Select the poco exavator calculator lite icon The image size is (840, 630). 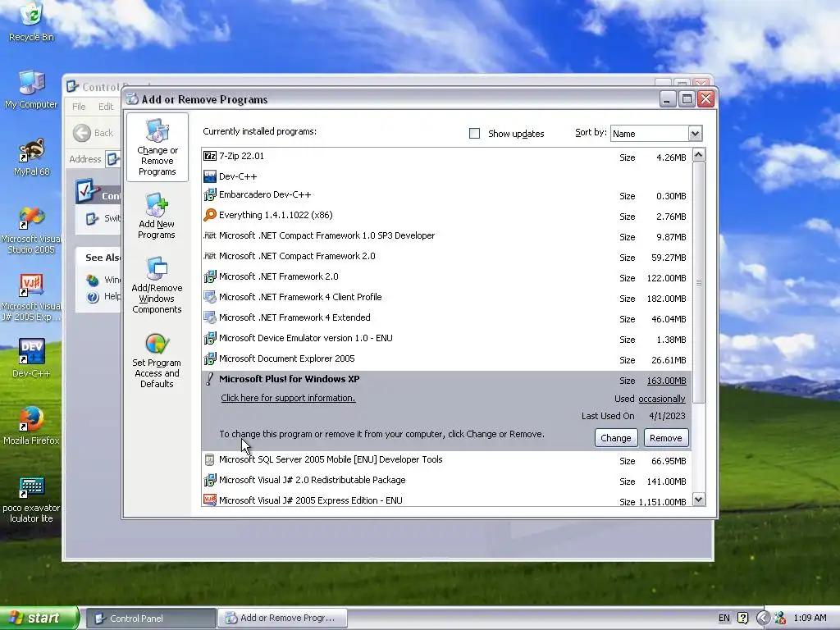coord(31,500)
